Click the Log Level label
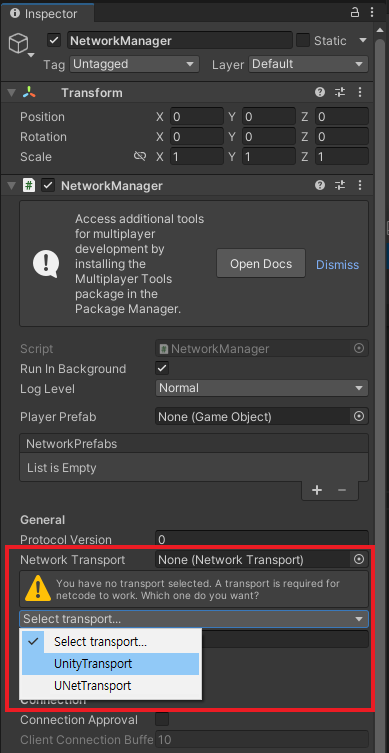Viewport: 389px width, 753px height. click(47, 389)
